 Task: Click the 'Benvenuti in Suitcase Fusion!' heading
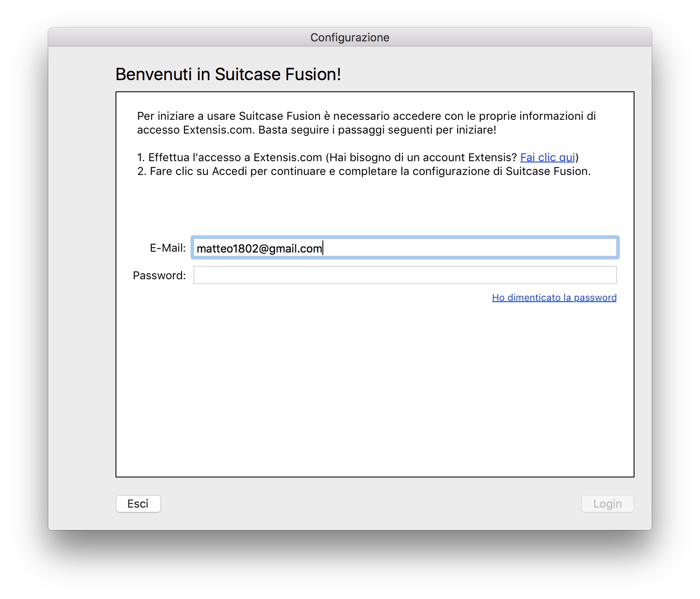pyautogui.click(x=228, y=74)
